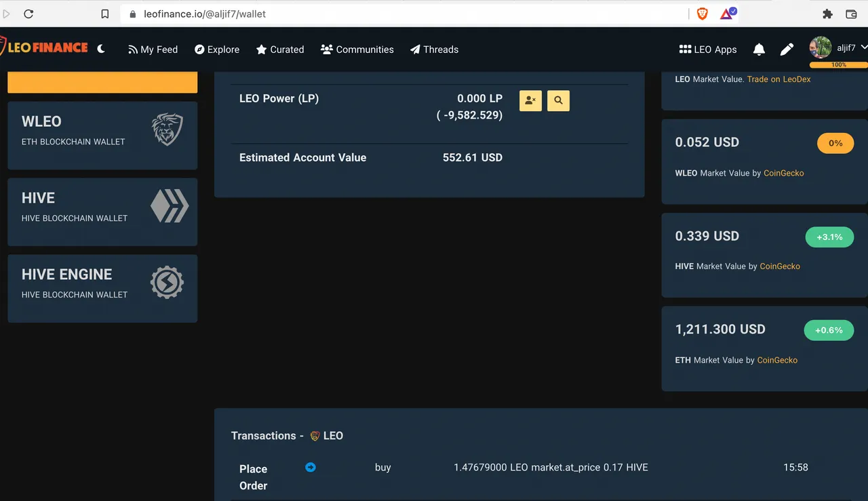Select the 0.052 USD WLEO price

pyautogui.click(x=707, y=142)
